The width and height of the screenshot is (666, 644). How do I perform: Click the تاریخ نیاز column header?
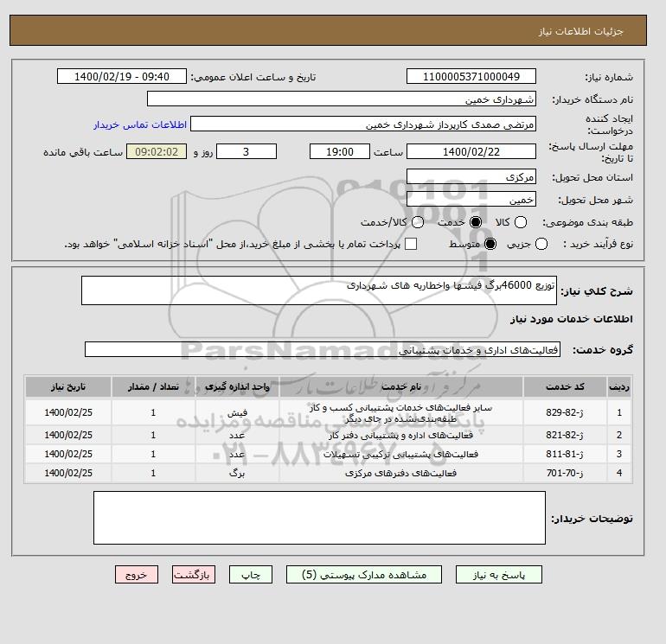click(68, 386)
